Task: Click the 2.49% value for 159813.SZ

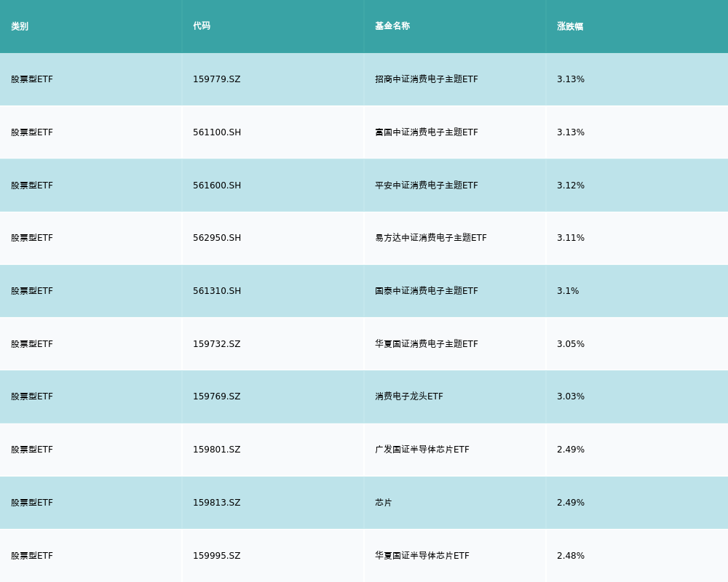Action: click(x=571, y=503)
